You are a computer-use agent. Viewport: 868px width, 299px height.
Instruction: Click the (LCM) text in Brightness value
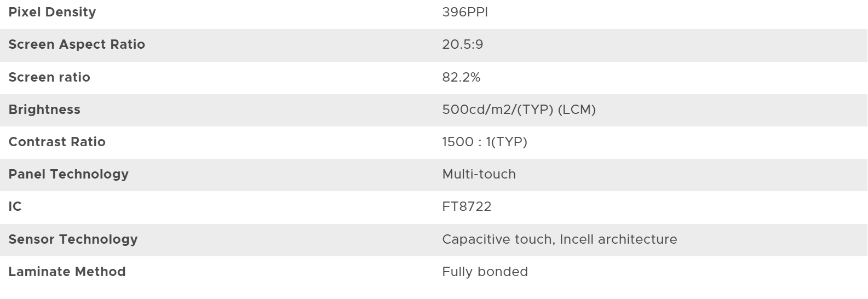point(577,110)
